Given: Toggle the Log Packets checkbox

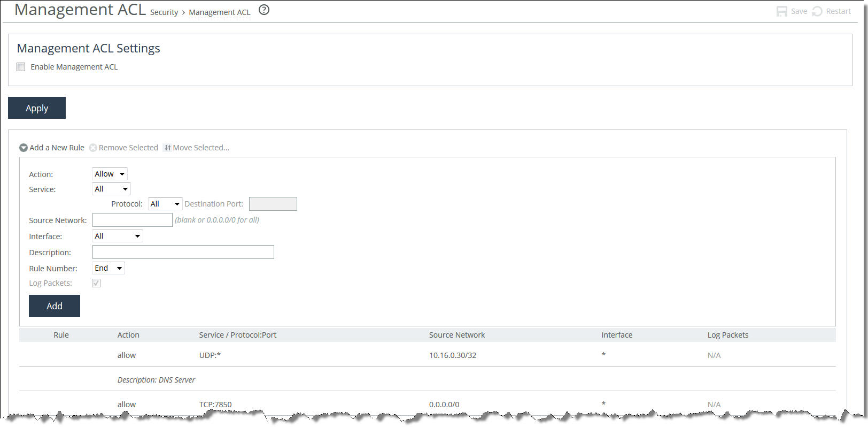Looking at the screenshot, I should 96,283.
